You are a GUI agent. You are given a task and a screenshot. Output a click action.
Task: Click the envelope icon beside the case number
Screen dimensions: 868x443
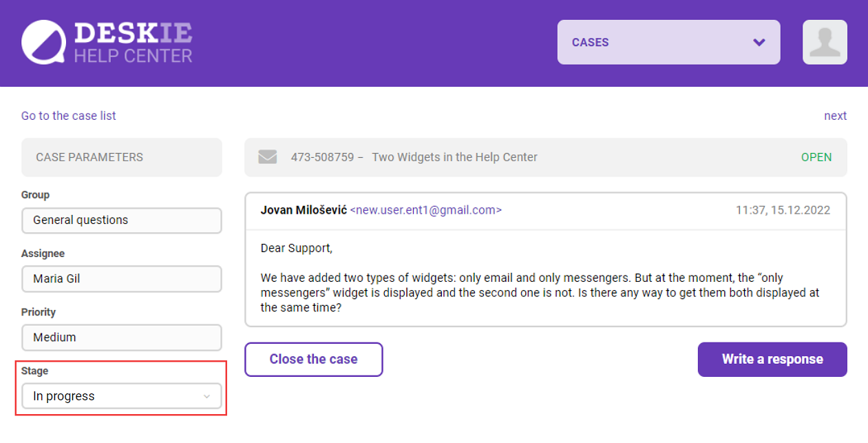coord(267,157)
